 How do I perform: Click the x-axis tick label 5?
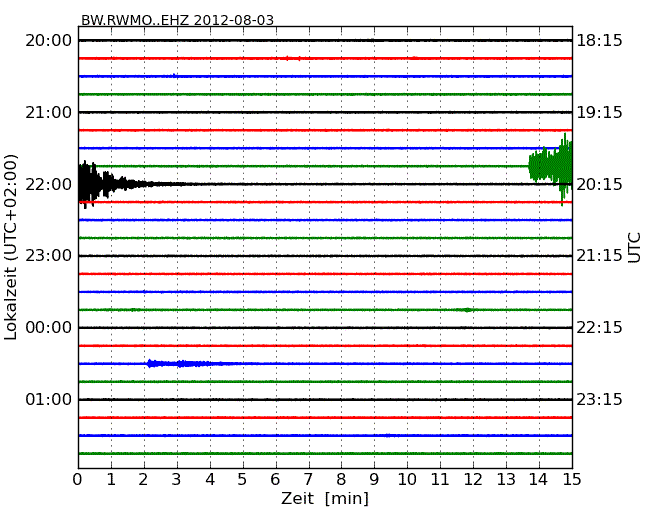click(242, 479)
